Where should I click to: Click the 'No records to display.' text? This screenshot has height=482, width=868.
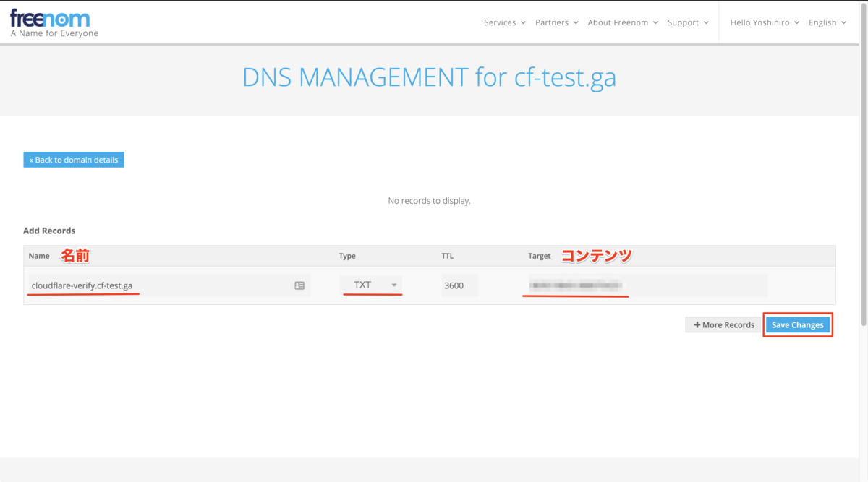(x=429, y=201)
